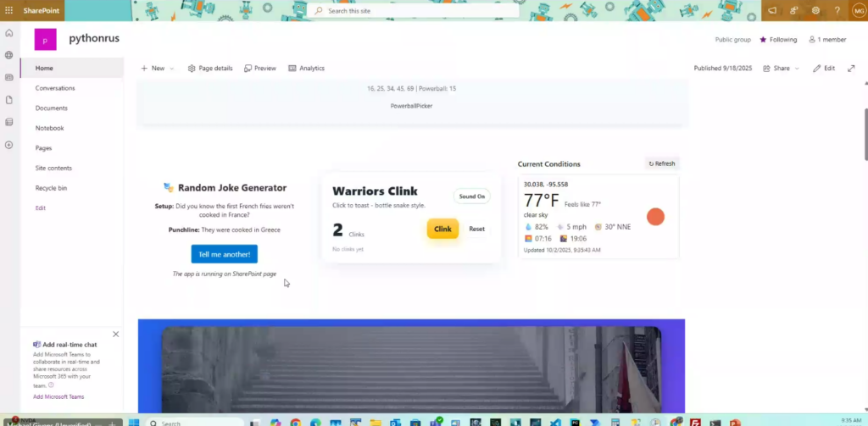The height and width of the screenshot is (426, 868).
Task: Refresh the Current Conditions weather
Action: 662,163
